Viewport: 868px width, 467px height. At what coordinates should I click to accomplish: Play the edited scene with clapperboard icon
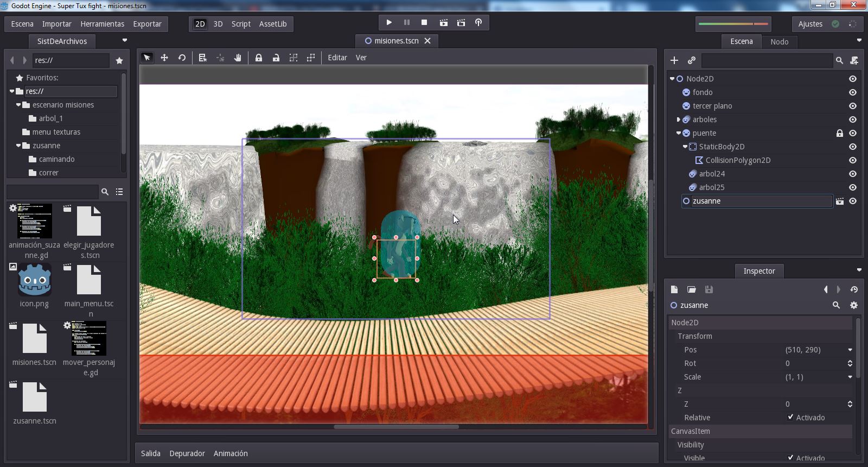(443, 23)
